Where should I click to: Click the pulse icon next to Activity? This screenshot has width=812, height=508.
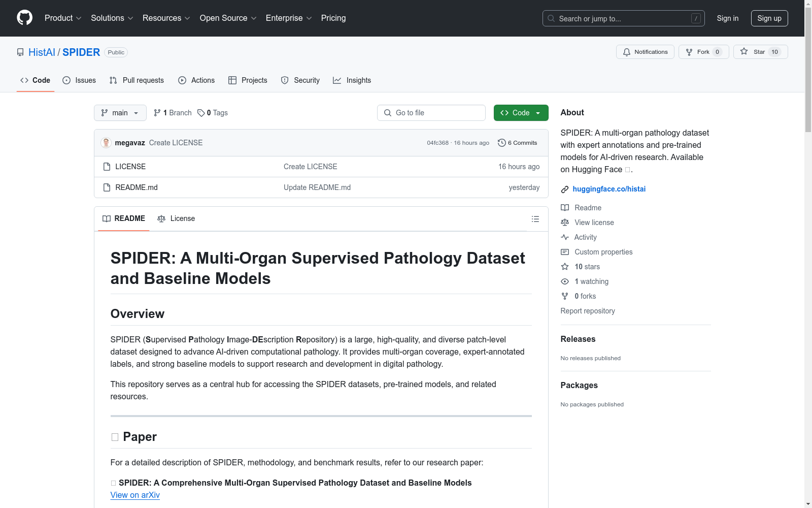click(x=565, y=237)
